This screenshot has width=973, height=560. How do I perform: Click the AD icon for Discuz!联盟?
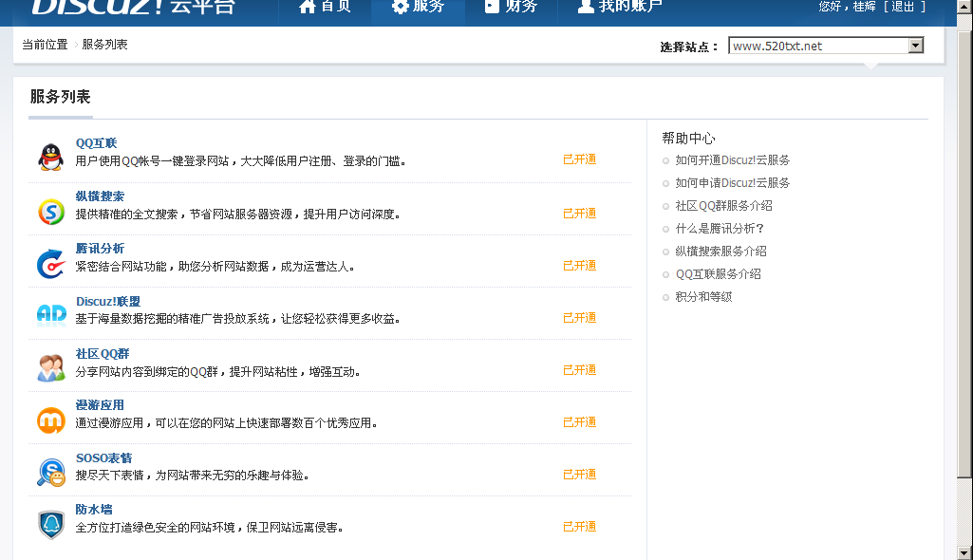point(51,315)
